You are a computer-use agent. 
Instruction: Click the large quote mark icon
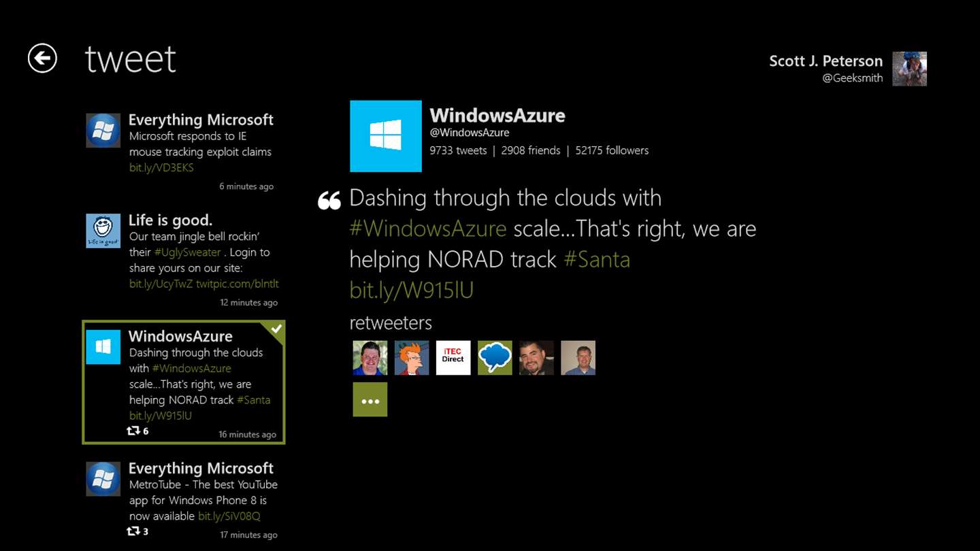(x=329, y=200)
